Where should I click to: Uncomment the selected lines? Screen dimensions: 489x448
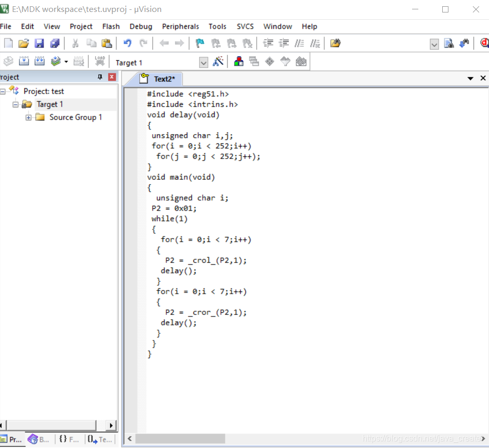tap(315, 43)
